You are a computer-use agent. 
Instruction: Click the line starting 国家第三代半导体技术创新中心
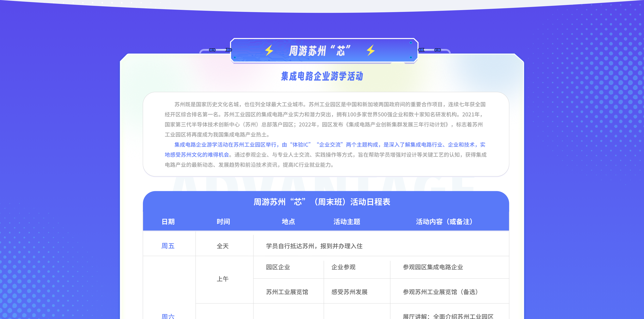(324, 124)
